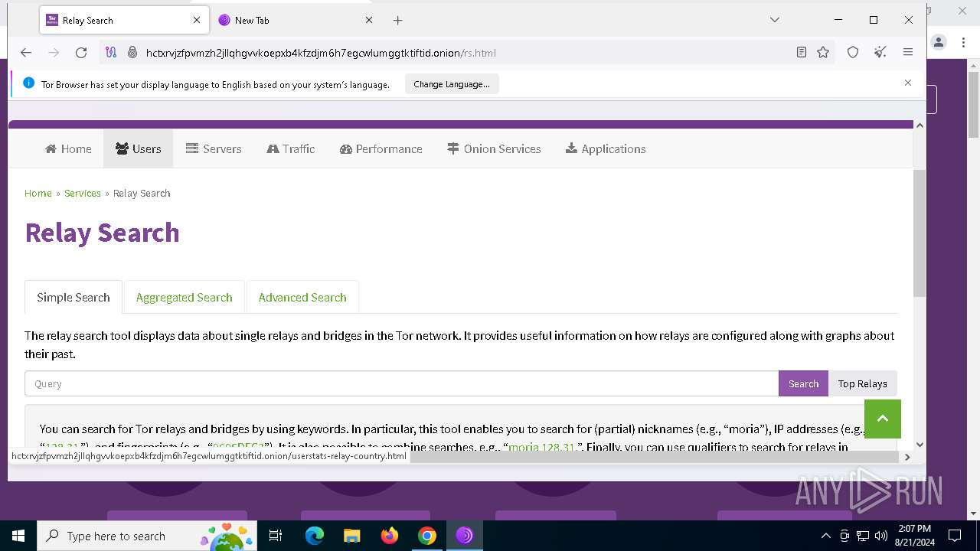The image size is (980, 551).
Task: Open Task View on the taskbar
Action: [x=276, y=536]
